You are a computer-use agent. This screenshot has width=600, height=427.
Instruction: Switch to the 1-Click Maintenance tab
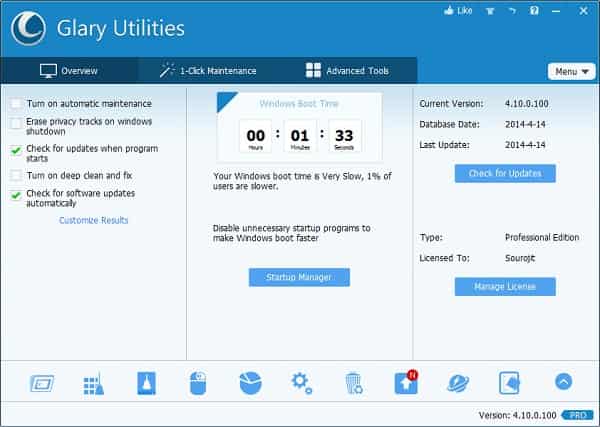(208, 71)
